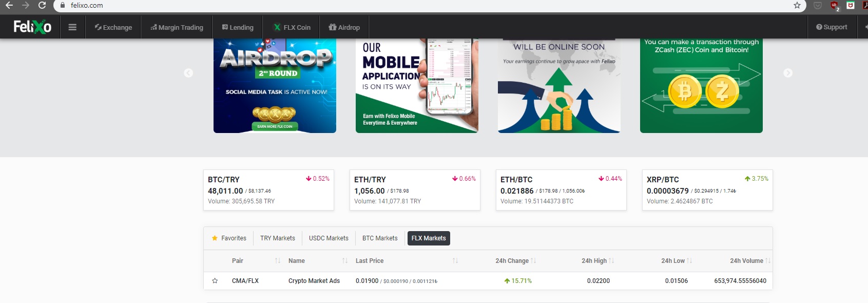The height and width of the screenshot is (303, 868).
Task: Click the browser forward arrow
Action: (x=26, y=5)
